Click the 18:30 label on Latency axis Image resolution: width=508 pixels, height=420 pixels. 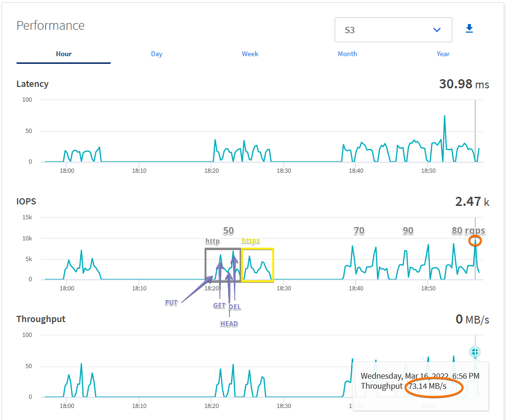click(284, 171)
